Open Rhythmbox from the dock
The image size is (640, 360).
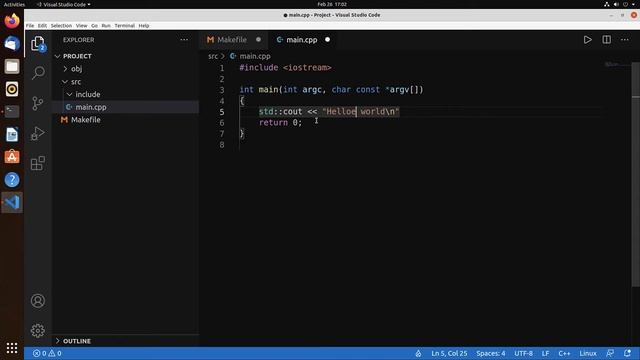[x=12, y=89]
